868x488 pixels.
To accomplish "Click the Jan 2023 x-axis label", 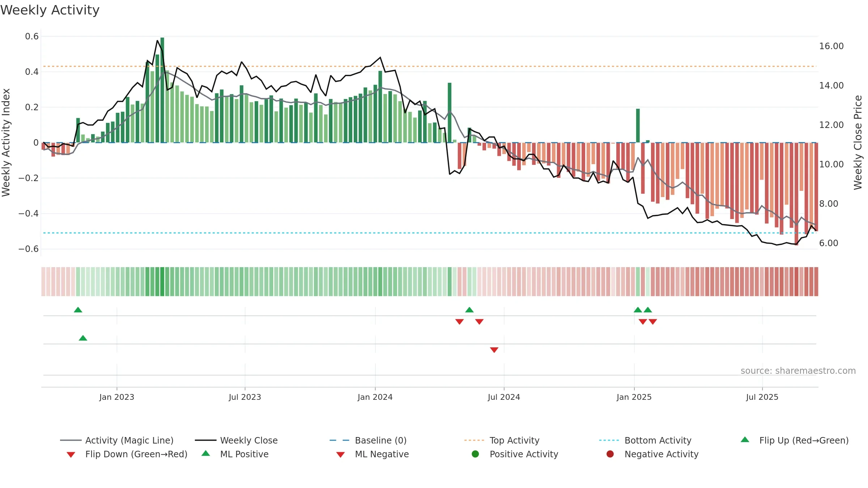I will coord(117,397).
